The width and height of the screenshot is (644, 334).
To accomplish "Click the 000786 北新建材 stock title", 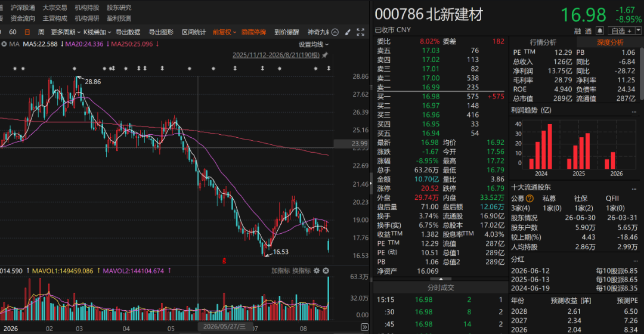I will click(x=428, y=14).
